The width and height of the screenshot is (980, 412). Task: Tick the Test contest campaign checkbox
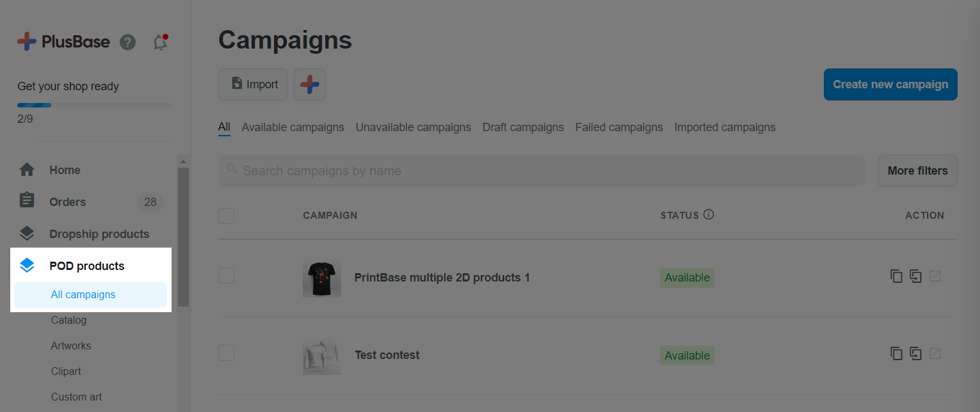226,353
